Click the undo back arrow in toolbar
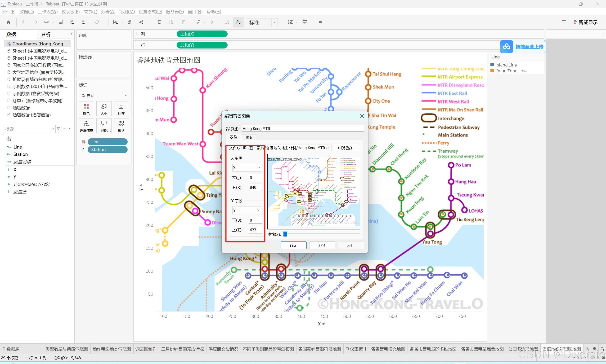This screenshot has width=606, height=364. click(24, 22)
